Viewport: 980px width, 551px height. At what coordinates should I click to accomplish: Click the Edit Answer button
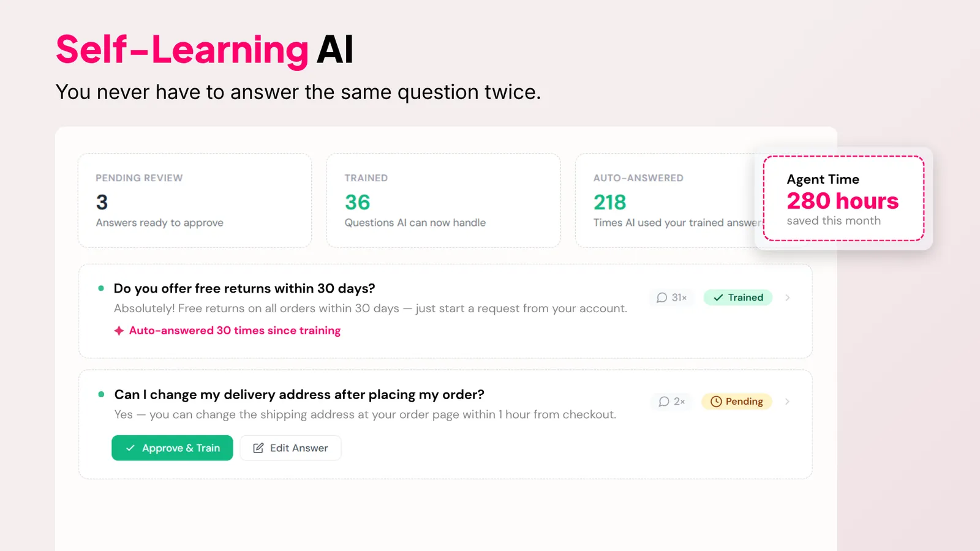290,448
